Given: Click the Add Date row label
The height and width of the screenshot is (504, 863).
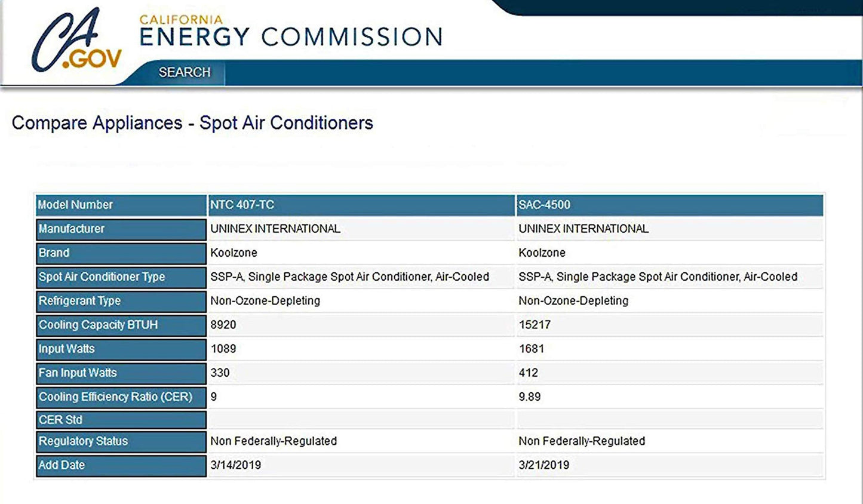Looking at the screenshot, I should [x=121, y=465].
